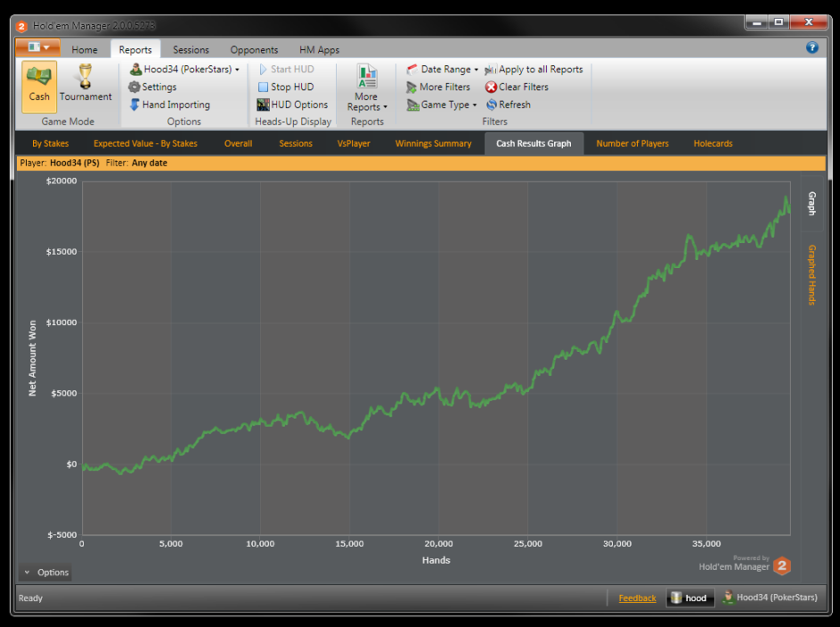Image resolution: width=840 pixels, height=627 pixels.
Task: Close the Hold'em Manager window
Action: click(809, 22)
